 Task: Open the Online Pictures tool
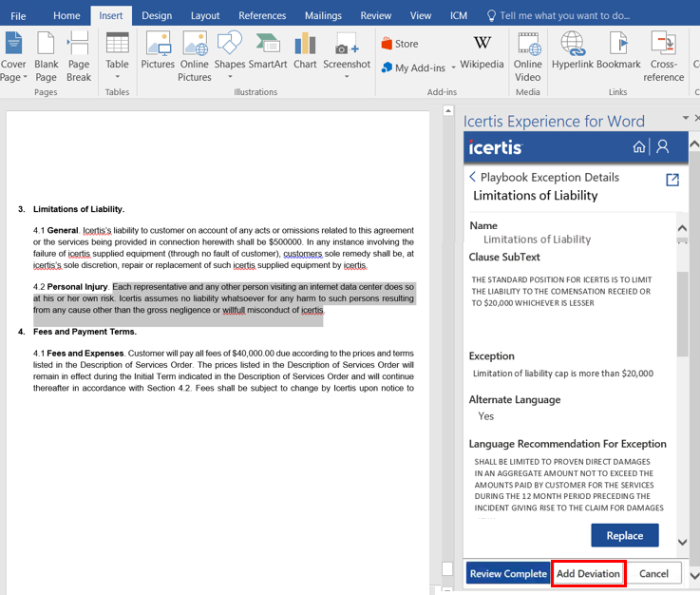click(x=195, y=55)
